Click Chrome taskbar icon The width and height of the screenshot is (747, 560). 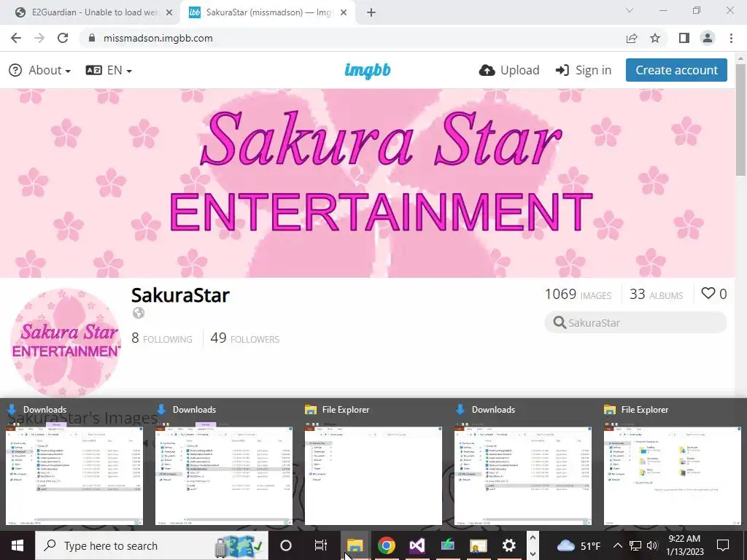click(387, 545)
